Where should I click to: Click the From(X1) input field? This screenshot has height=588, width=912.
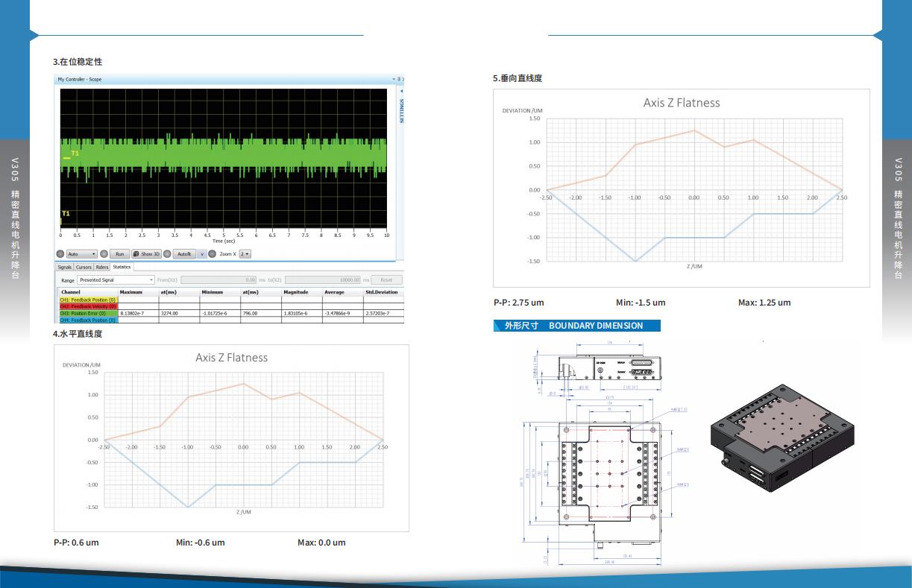pyautogui.click(x=219, y=279)
